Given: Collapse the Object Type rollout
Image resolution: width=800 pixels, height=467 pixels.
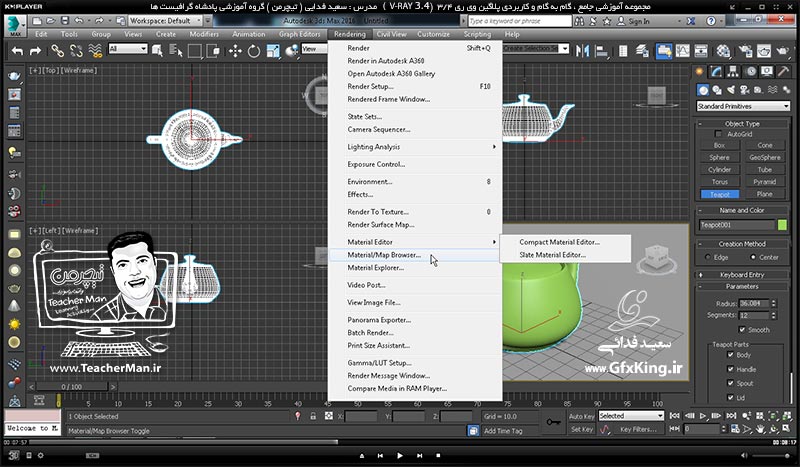Looking at the screenshot, I should pyautogui.click(x=742, y=124).
